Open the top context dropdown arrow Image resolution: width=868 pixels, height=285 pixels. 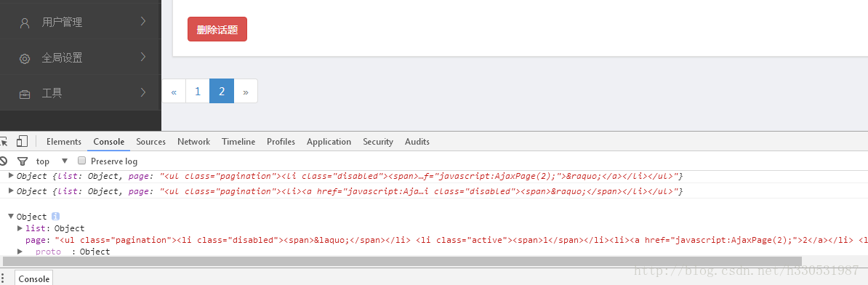tap(64, 161)
